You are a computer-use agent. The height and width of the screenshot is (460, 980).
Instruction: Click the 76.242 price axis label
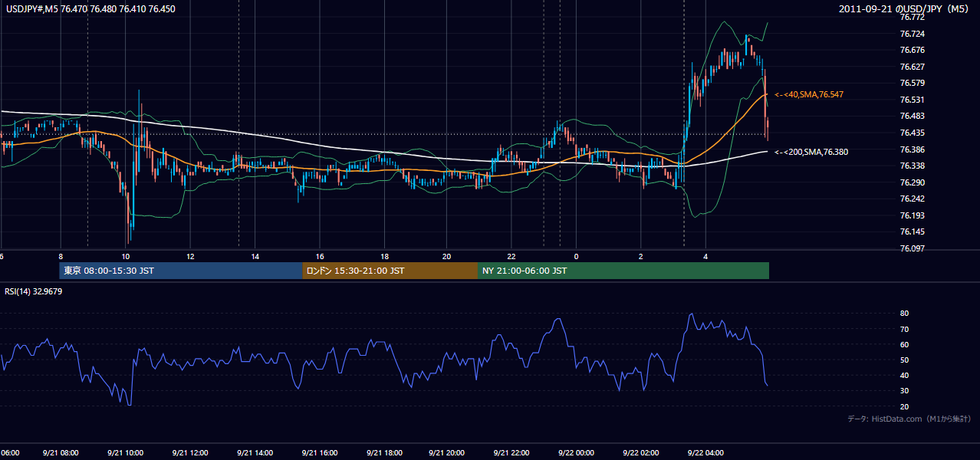tap(912, 199)
